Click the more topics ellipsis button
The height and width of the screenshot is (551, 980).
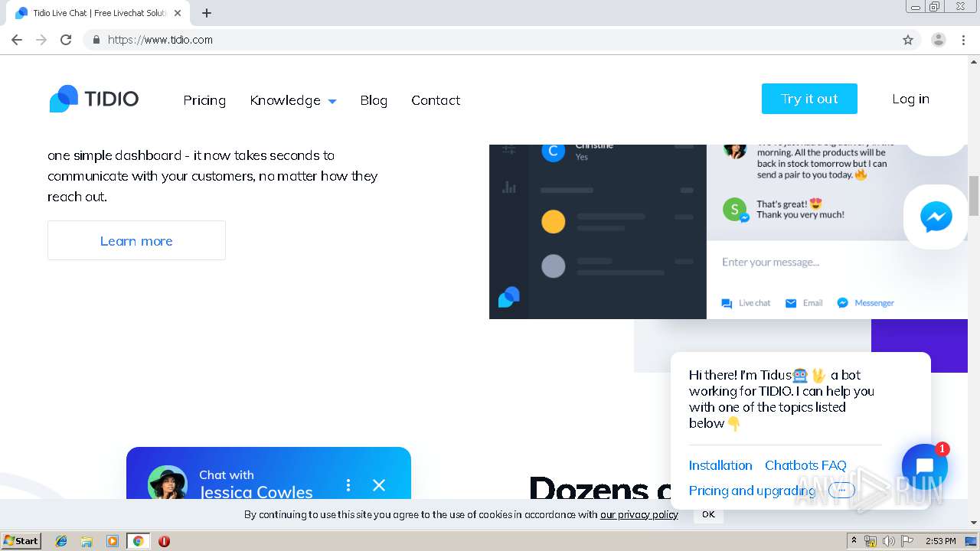(841, 491)
